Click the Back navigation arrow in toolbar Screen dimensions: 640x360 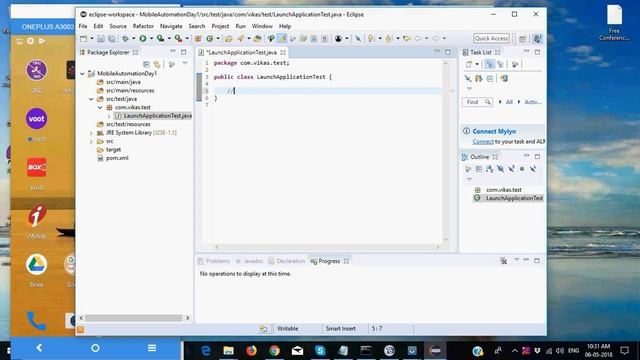point(418,38)
